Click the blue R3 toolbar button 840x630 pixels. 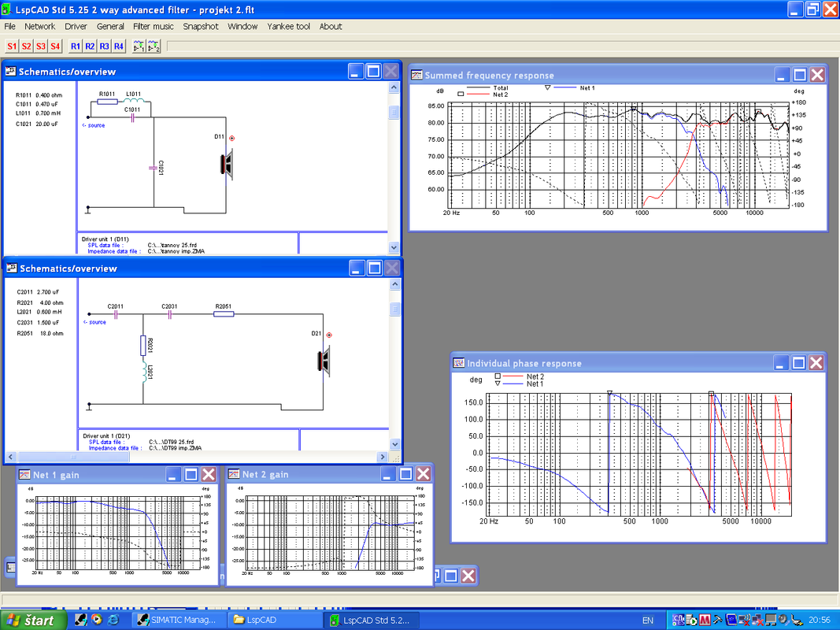click(105, 46)
